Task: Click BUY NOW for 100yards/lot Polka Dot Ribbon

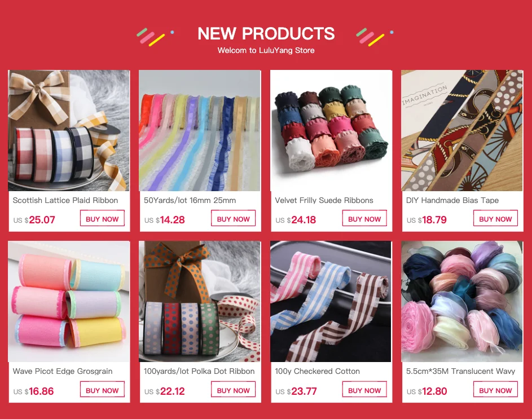Action: [233, 390]
